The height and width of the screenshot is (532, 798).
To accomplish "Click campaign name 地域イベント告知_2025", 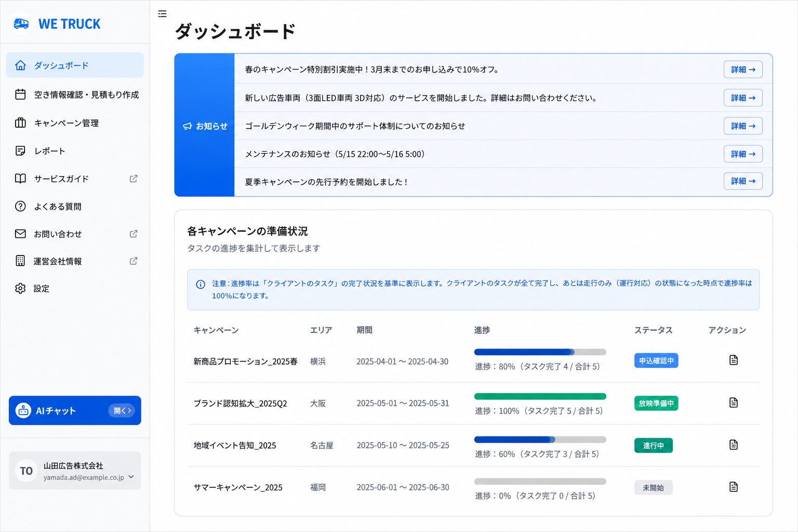I will (235, 446).
